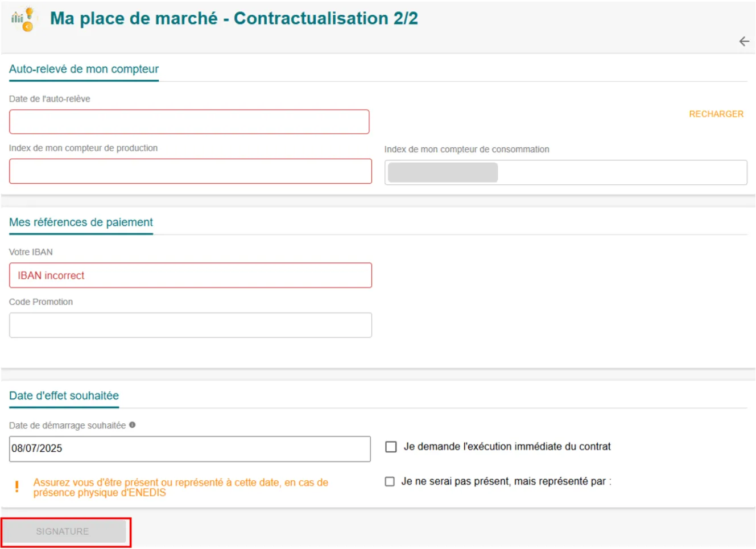Select the Votre IBAN input field
The height and width of the screenshot is (549, 756).
[190, 275]
